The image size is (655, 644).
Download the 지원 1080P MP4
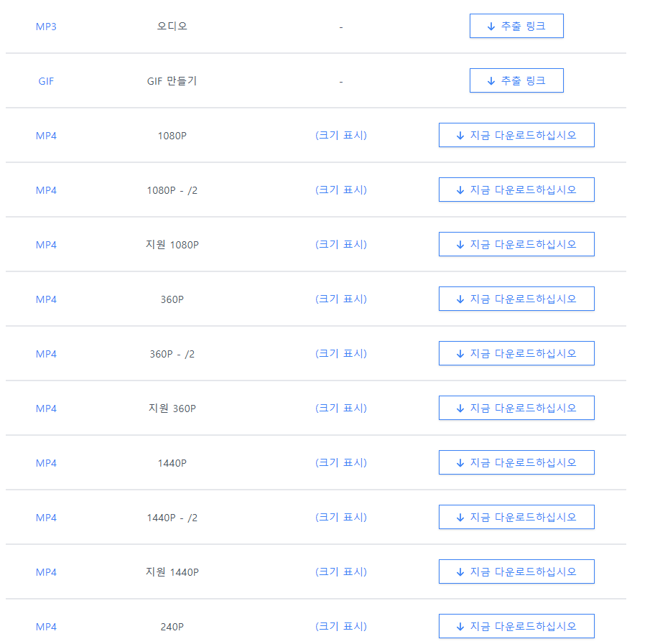pos(516,244)
